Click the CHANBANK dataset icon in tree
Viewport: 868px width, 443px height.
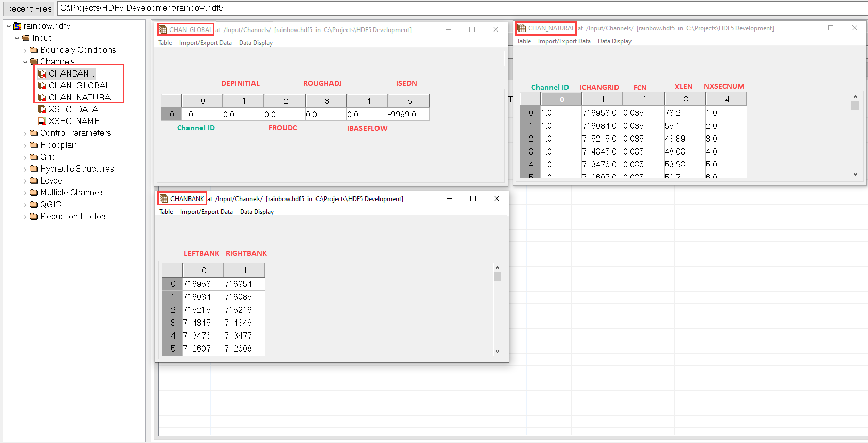pos(42,74)
